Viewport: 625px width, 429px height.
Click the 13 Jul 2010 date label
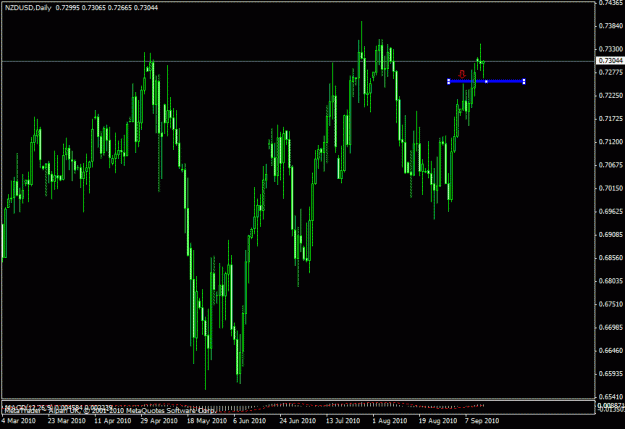pyautogui.click(x=343, y=421)
